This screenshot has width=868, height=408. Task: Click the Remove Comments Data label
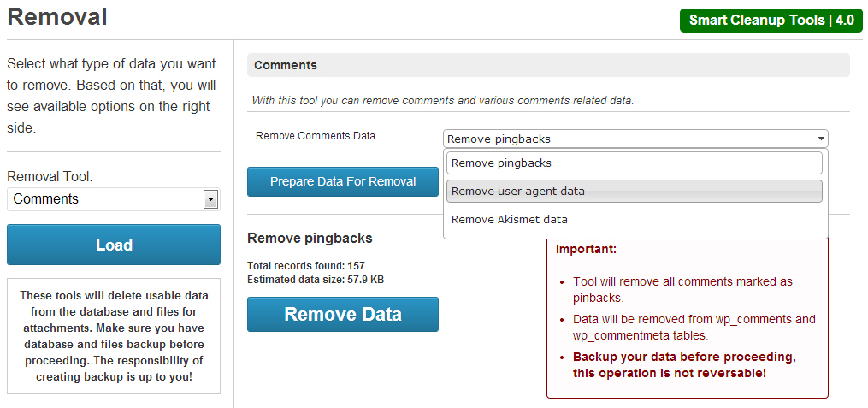tap(316, 136)
